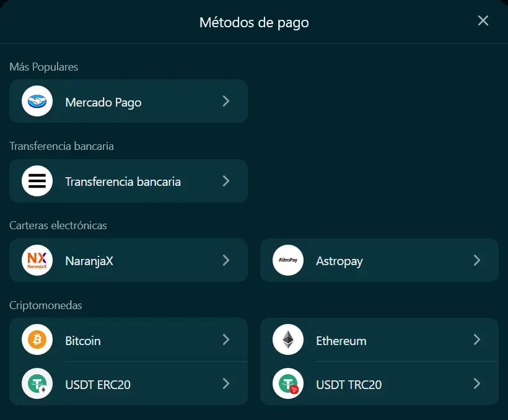508x420 pixels.
Task: Click the Carteras electrónicas section heading
Action: click(58, 225)
